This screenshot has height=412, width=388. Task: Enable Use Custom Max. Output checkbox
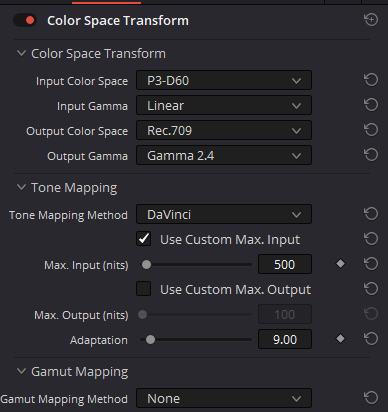pos(144,289)
